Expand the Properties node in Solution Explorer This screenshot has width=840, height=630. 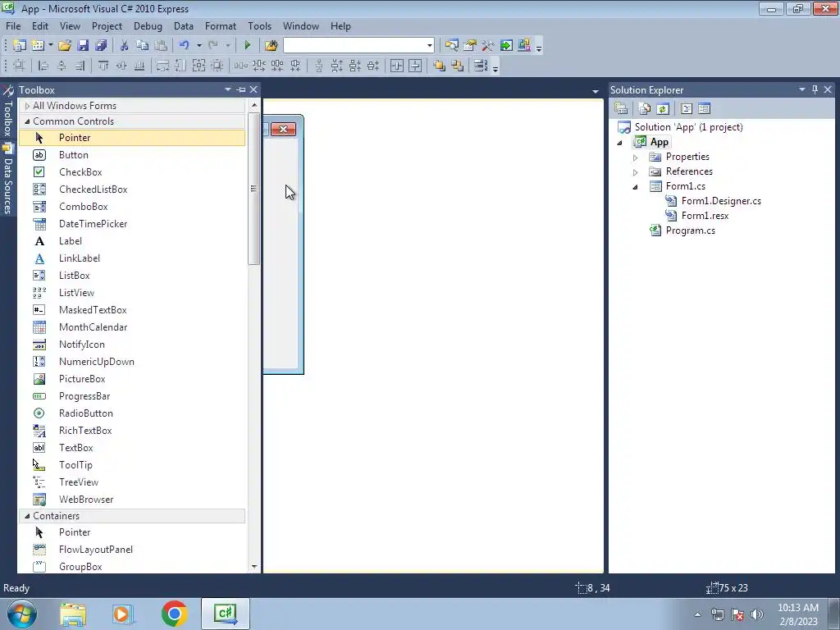pyautogui.click(x=636, y=157)
